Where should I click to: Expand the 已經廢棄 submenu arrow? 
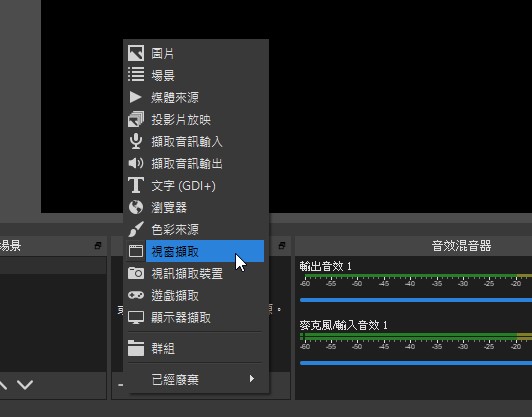pos(251,379)
